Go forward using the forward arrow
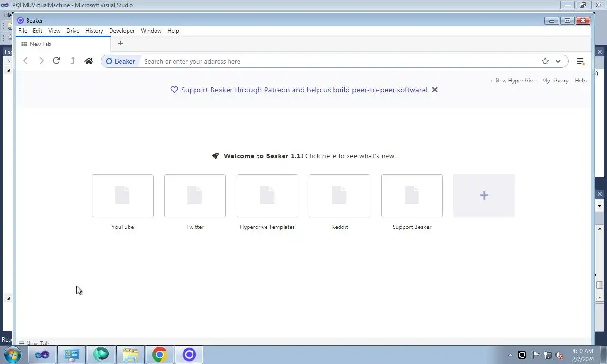607x364 pixels. point(41,61)
